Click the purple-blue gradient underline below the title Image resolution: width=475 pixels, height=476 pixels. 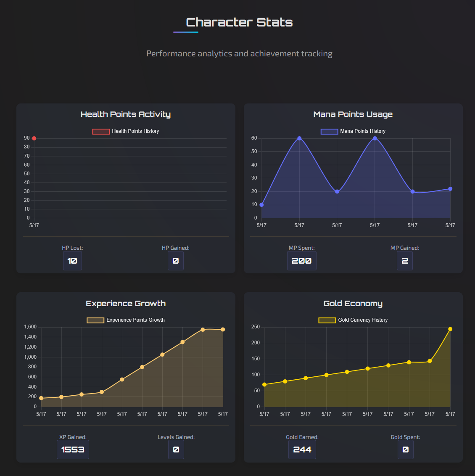[x=185, y=32]
